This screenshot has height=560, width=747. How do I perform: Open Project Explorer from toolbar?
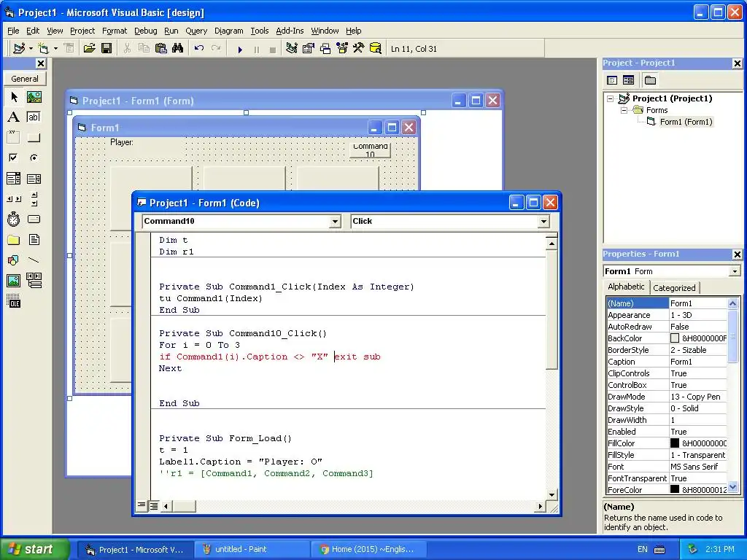click(292, 49)
